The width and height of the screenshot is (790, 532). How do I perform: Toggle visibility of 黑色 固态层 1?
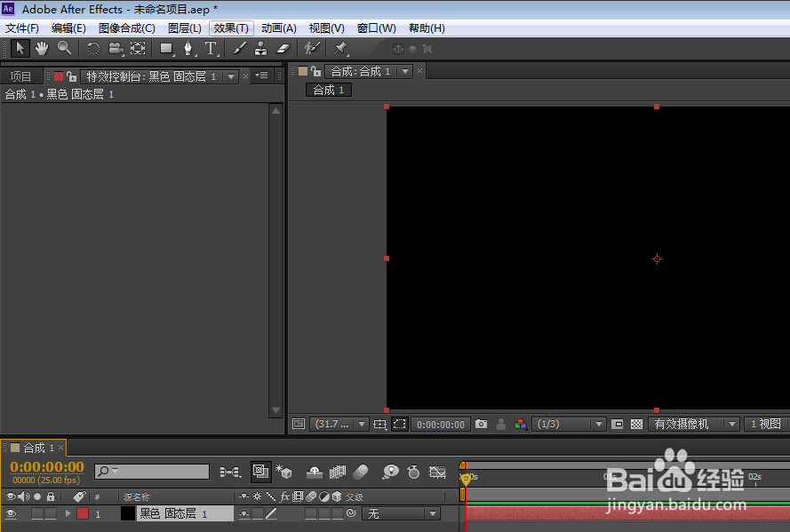tap(10, 512)
